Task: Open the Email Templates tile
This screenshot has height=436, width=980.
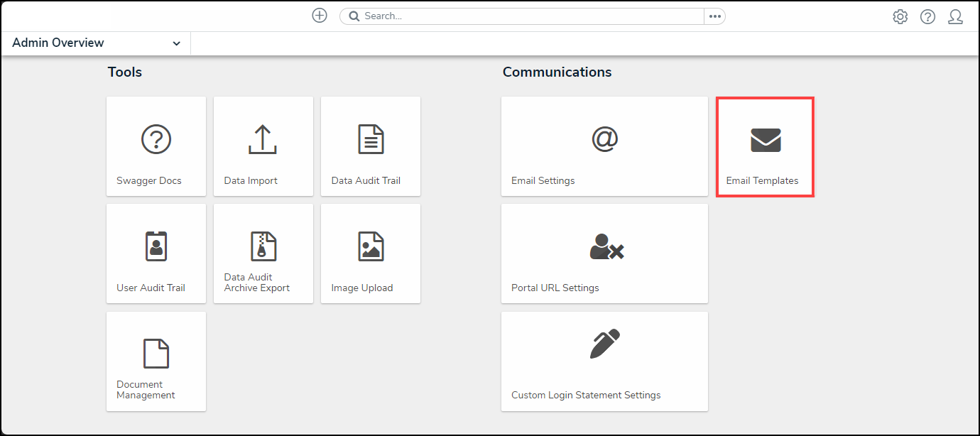Action: click(x=765, y=146)
